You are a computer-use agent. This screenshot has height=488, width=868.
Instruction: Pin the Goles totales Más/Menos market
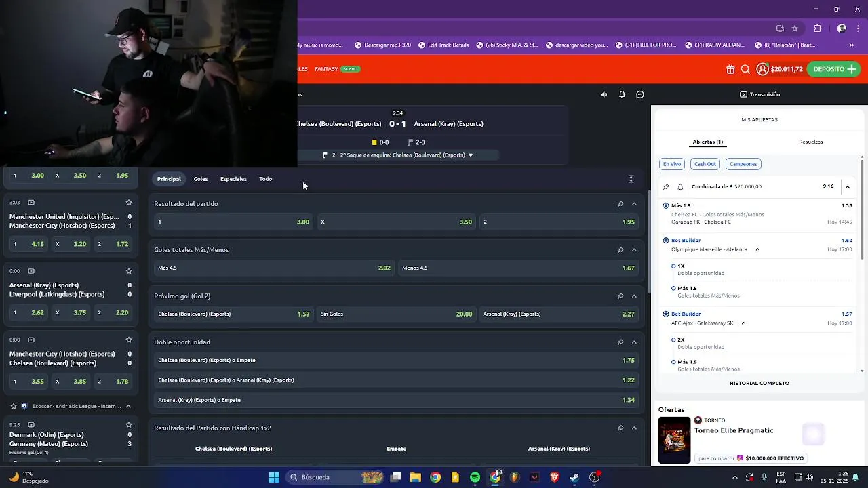tap(620, 250)
